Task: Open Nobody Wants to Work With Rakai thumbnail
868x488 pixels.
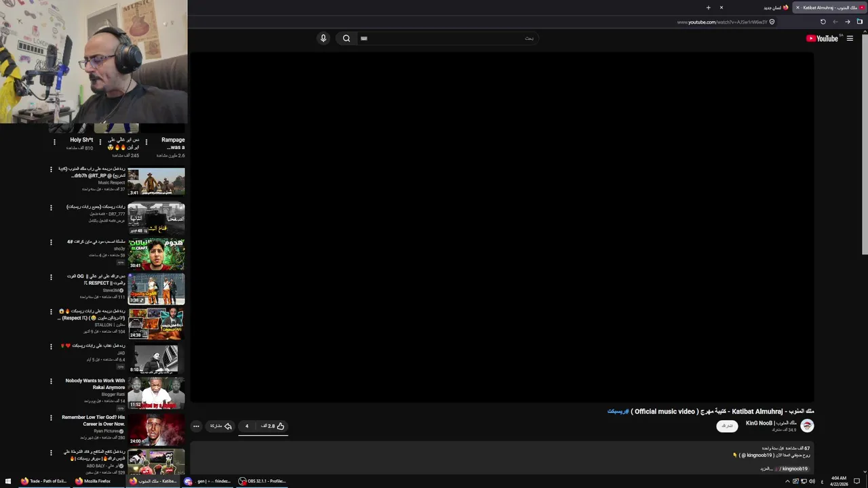Action: (x=156, y=394)
